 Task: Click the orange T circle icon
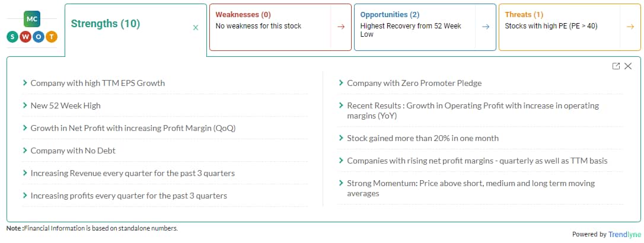point(52,37)
